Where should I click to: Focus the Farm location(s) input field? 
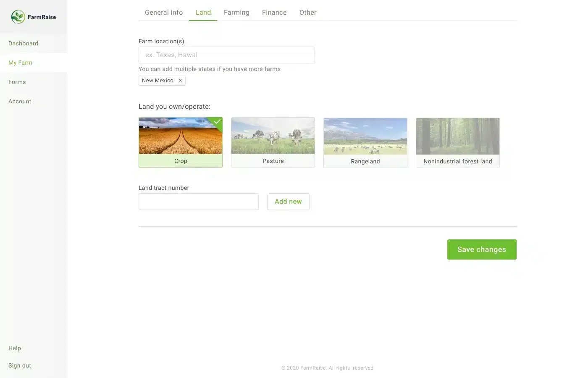point(227,55)
